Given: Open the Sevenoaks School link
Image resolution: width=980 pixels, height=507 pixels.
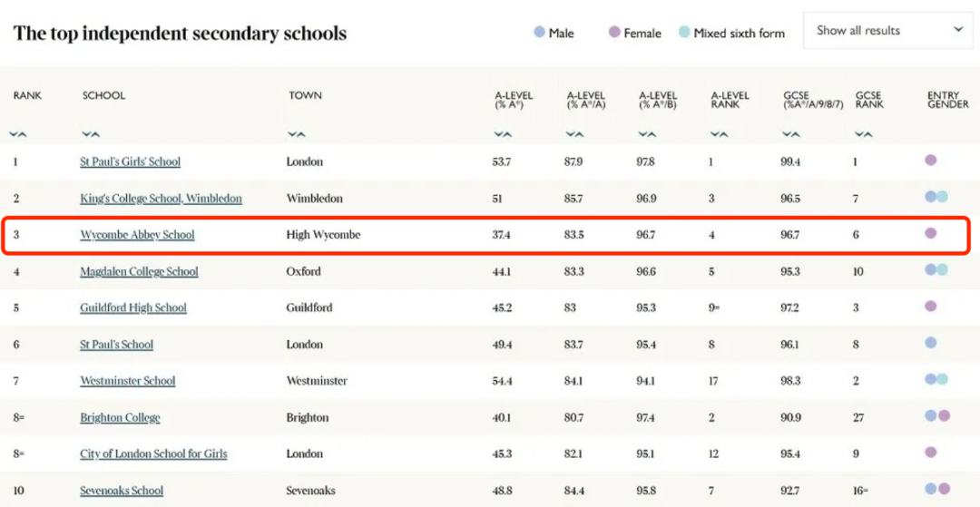Looking at the screenshot, I should 122,491.
